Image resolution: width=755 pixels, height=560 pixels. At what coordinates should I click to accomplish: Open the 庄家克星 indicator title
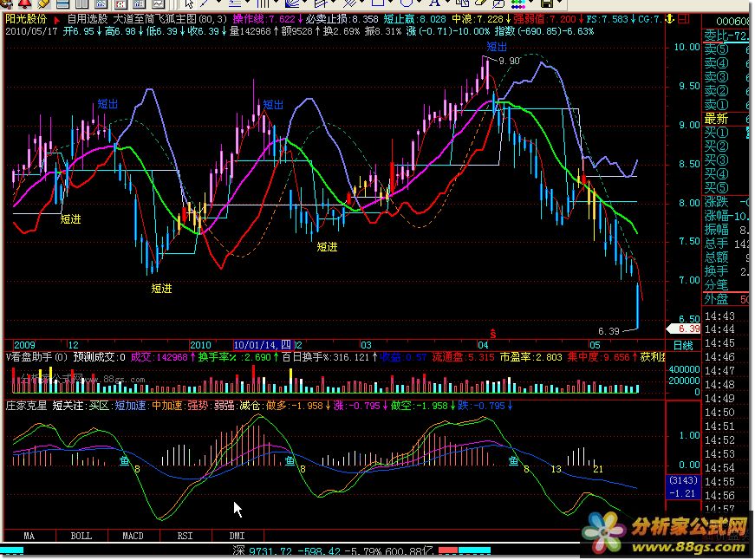point(27,405)
